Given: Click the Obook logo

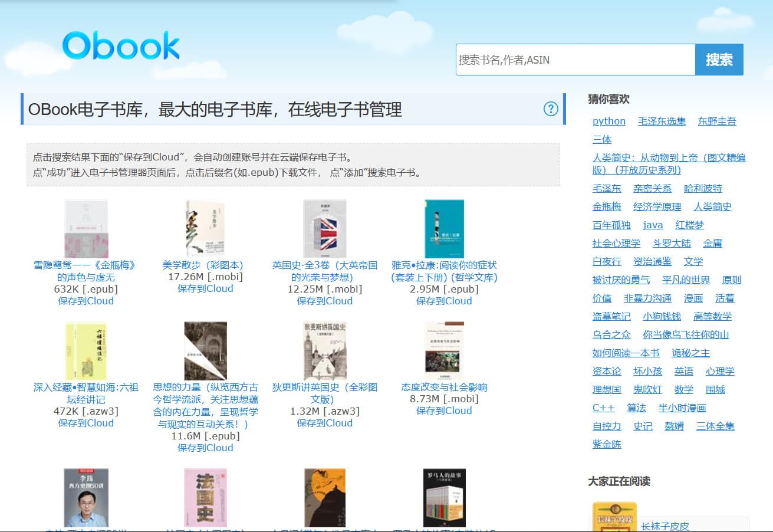Looking at the screenshot, I should tap(121, 45).
